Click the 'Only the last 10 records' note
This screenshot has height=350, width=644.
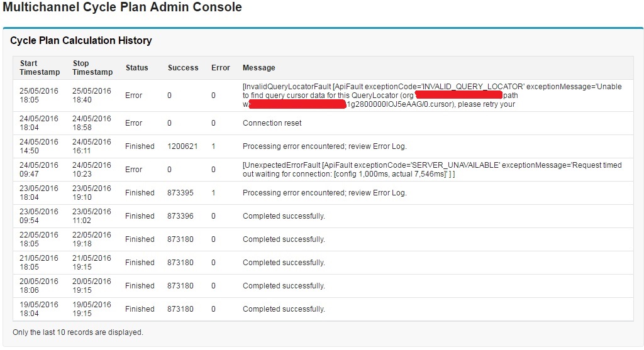(78, 332)
